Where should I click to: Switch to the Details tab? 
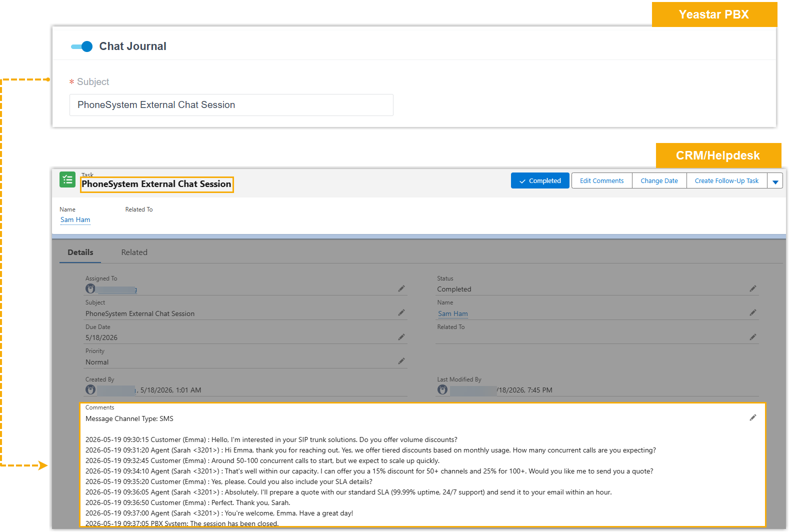click(80, 252)
